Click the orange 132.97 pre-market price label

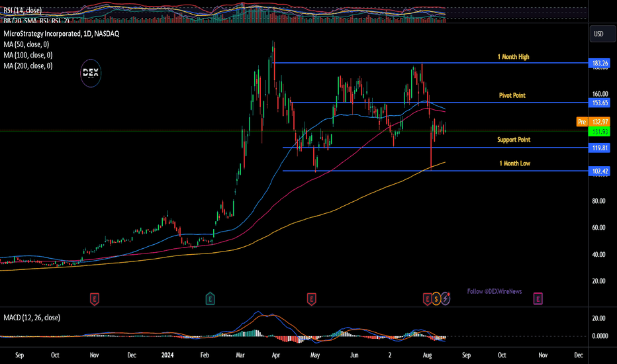click(599, 122)
